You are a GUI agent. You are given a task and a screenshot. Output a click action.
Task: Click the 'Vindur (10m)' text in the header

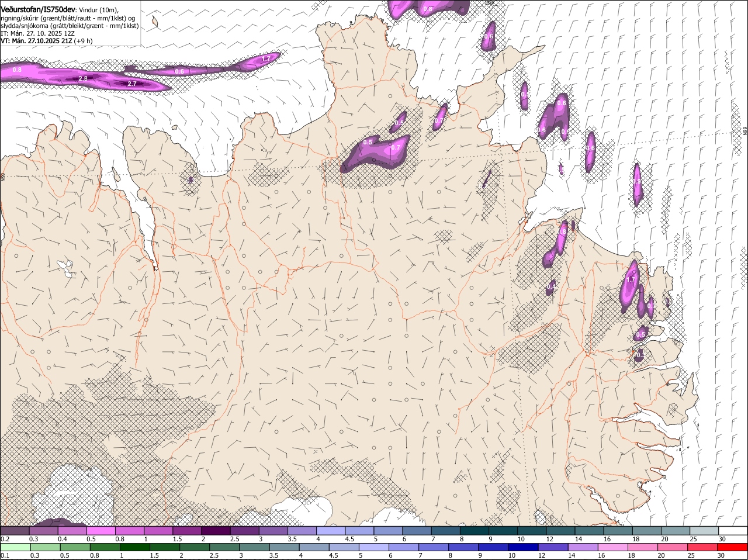[99, 10]
